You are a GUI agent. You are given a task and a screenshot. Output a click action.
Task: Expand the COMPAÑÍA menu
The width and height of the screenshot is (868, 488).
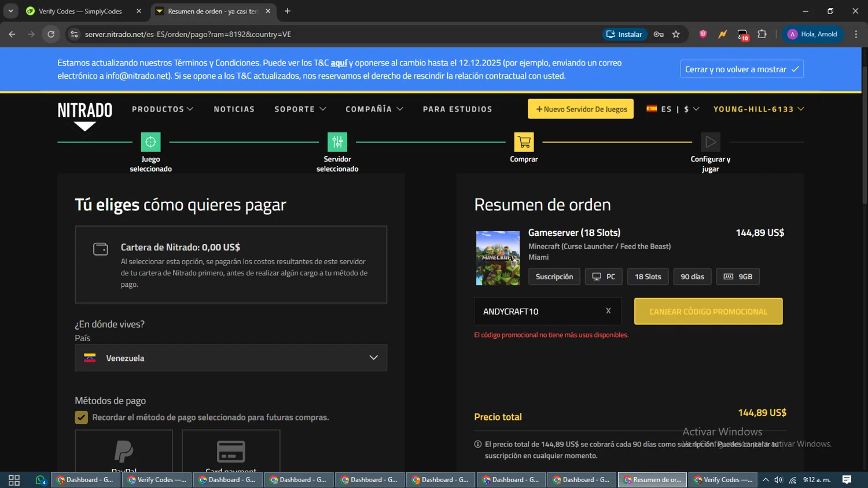click(x=374, y=109)
